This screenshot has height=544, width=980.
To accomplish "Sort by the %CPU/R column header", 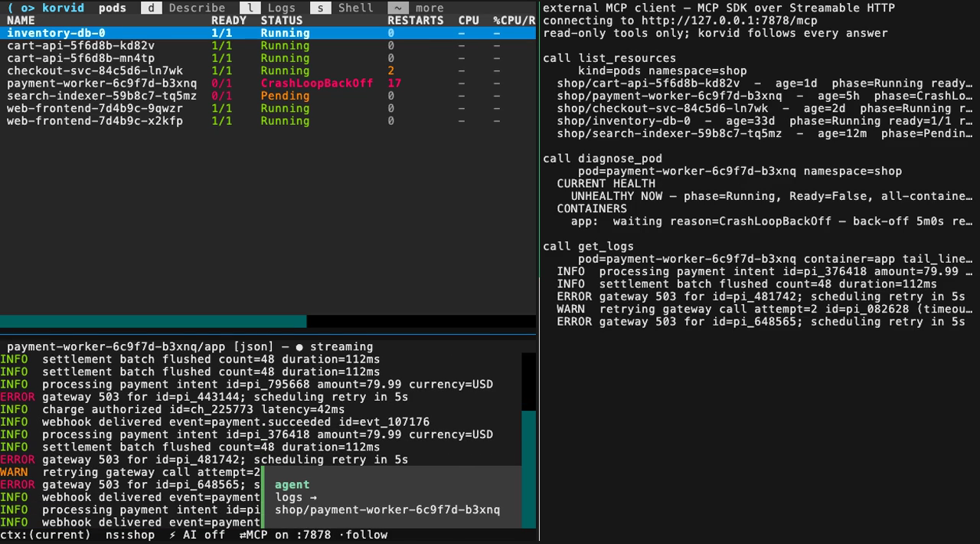I will (514, 21).
